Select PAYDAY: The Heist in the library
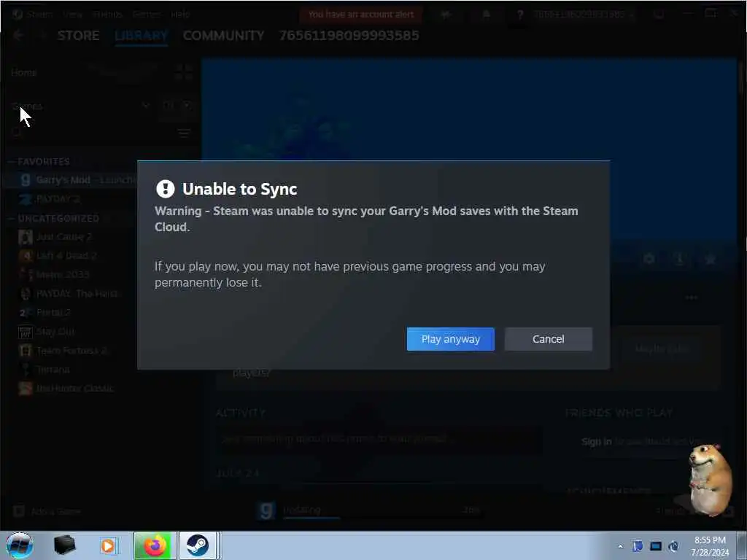This screenshot has width=747, height=560. [x=77, y=293]
